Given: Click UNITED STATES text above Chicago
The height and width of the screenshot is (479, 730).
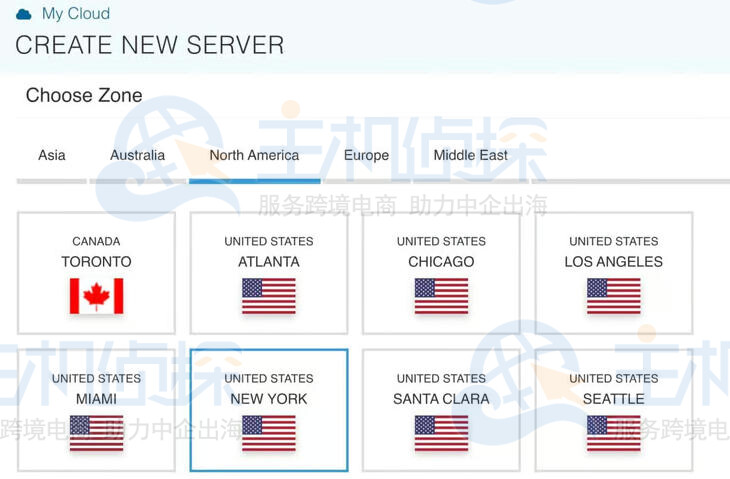Looking at the screenshot, I should pos(441,241).
